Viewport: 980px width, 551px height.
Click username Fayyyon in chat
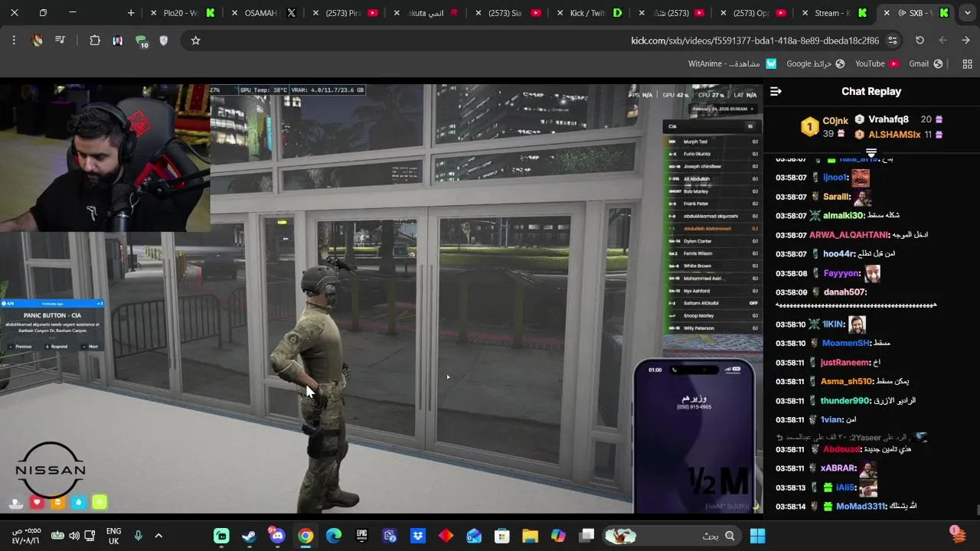[x=842, y=273]
